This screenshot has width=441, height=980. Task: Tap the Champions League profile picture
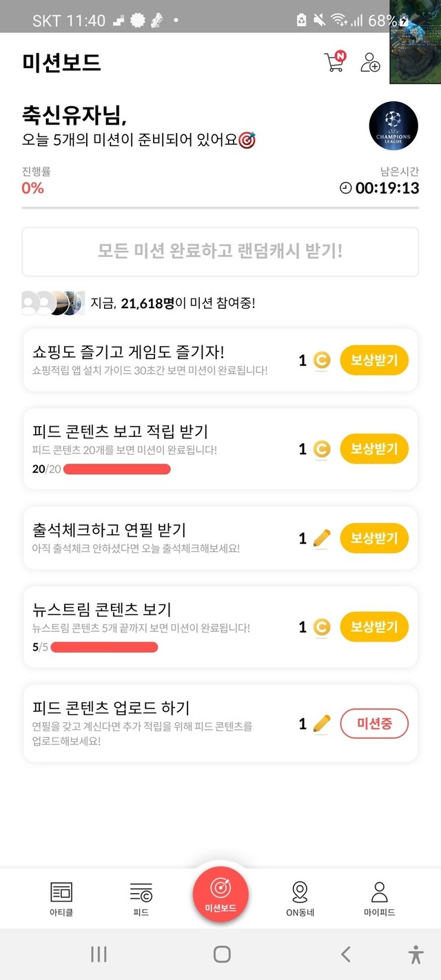(x=393, y=126)
